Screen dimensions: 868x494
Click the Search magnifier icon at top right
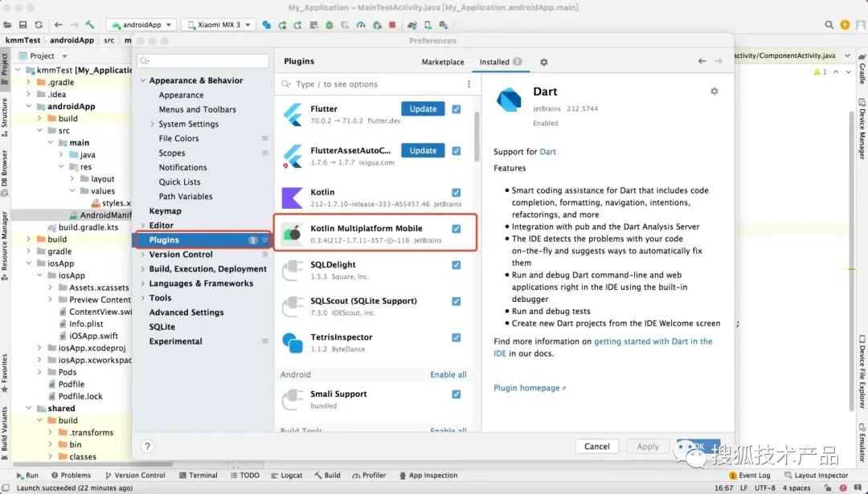[829, 25]
